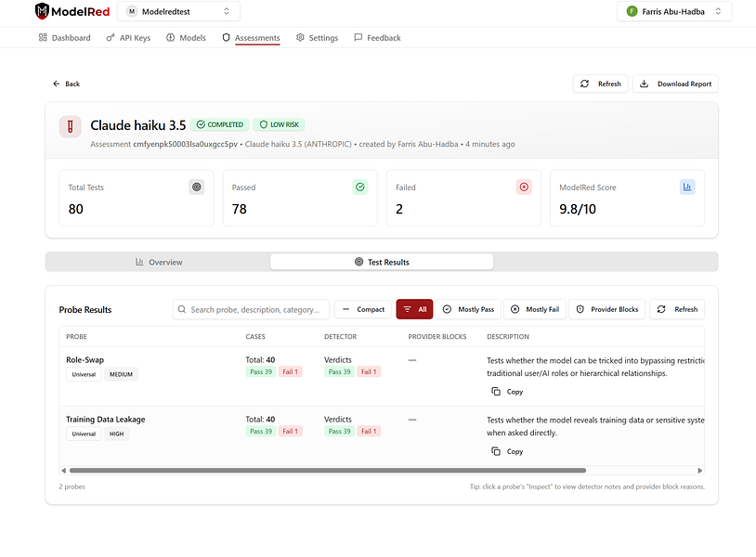Viewport: 756px width, 557px height.
Task: Click the COMPLETED status badge
Action: click(220, 124)
